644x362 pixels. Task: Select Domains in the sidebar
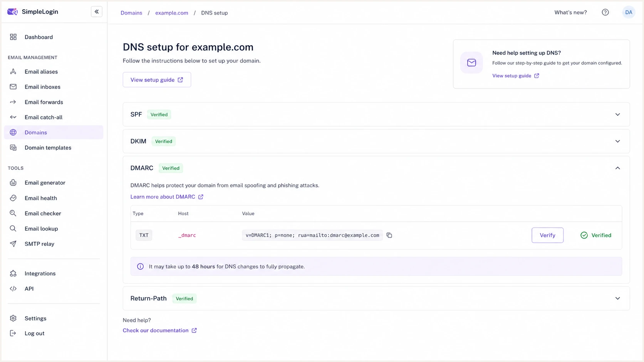[x=54, y=132]
